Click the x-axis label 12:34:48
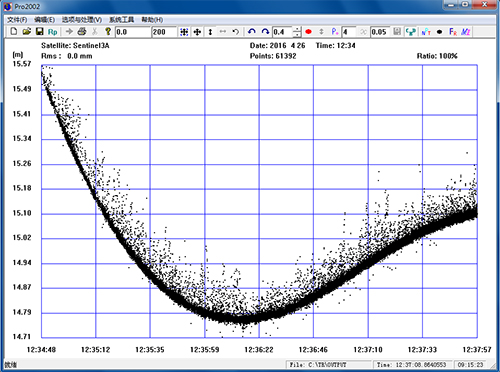This screenshot has width=500, height=372. click(41, 350)
